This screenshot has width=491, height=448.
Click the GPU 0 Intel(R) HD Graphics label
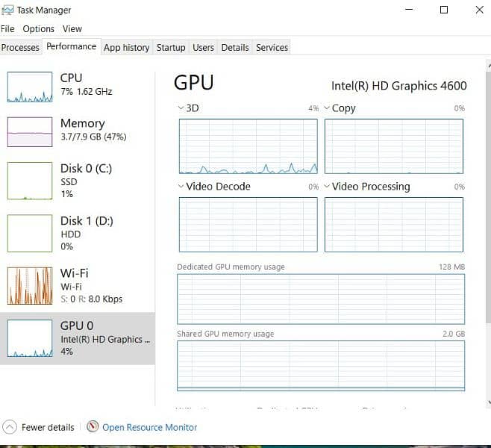(105, 339)
